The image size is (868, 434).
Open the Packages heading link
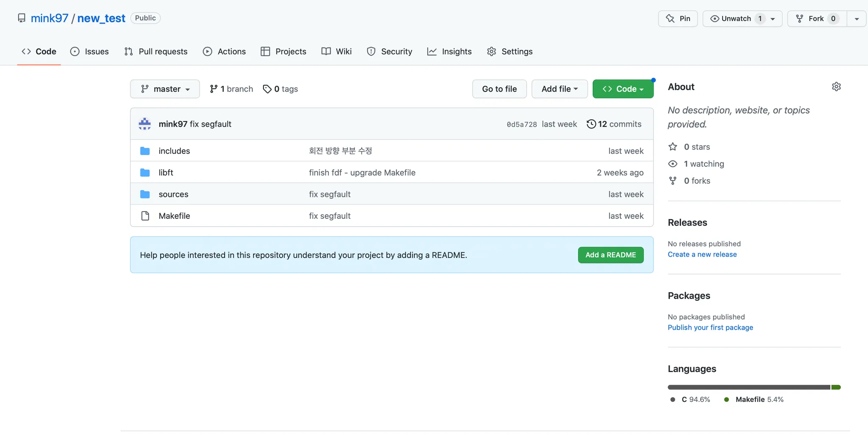pos(689,296)
